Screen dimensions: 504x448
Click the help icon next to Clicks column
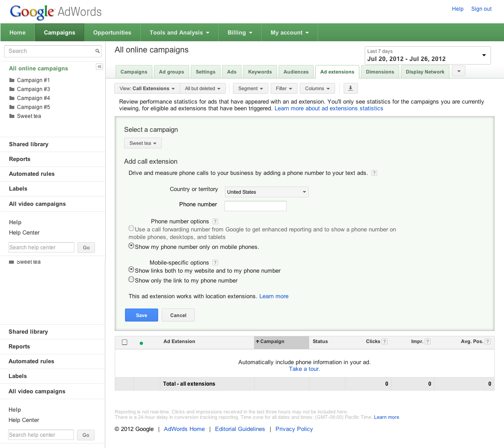[384, 342]
